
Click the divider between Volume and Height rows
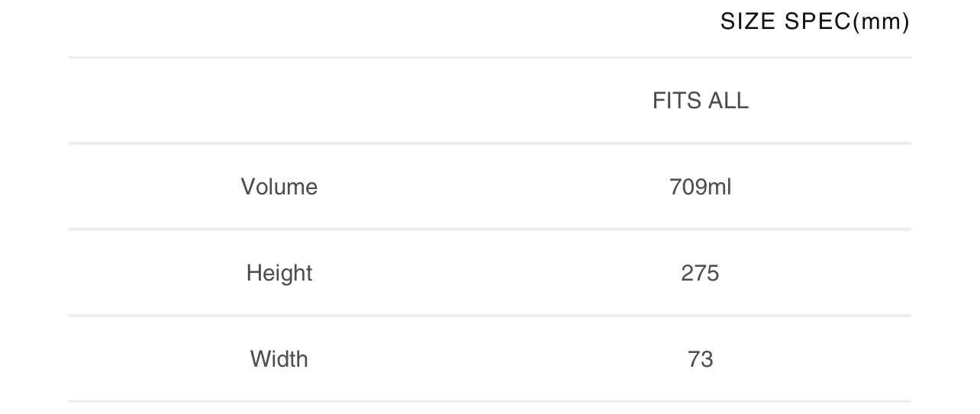click(489, 229)
